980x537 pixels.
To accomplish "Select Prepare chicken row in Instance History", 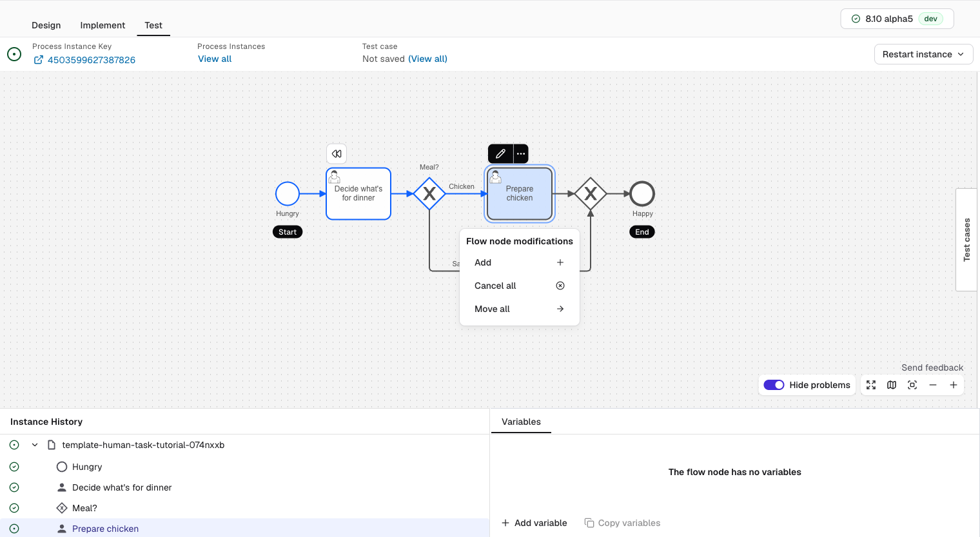I will [245, 528].
